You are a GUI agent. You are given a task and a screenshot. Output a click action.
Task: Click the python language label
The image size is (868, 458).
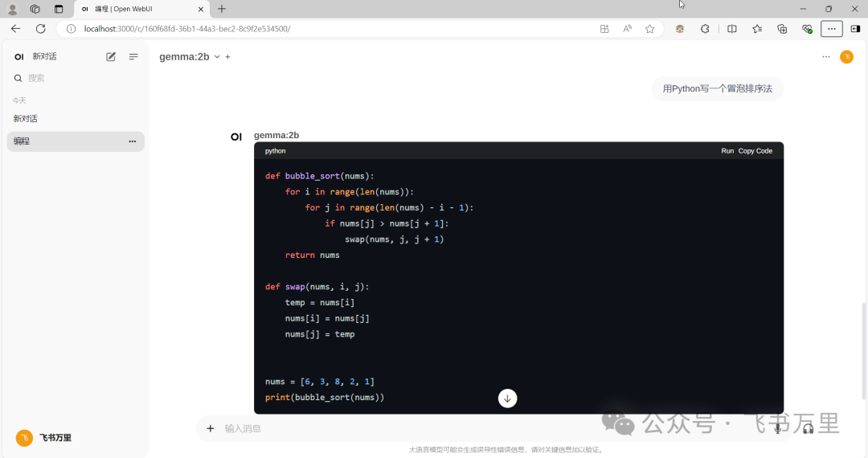275,150
